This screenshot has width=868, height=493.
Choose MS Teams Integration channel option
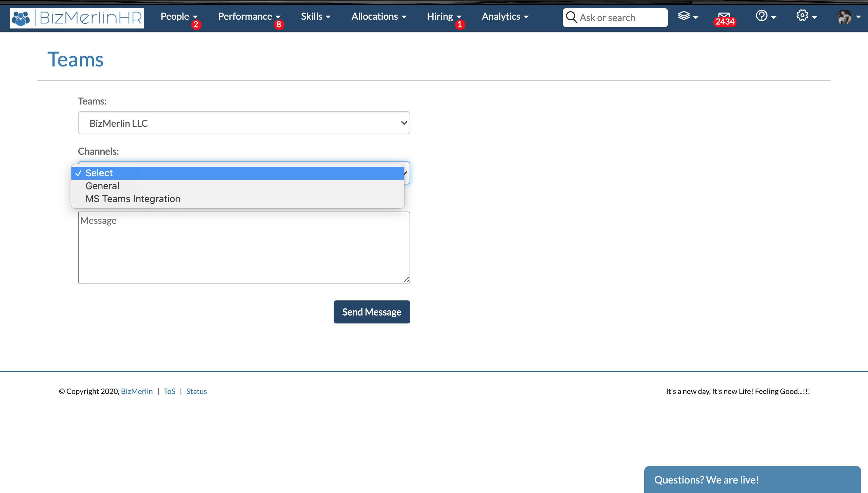pos(238,199)
